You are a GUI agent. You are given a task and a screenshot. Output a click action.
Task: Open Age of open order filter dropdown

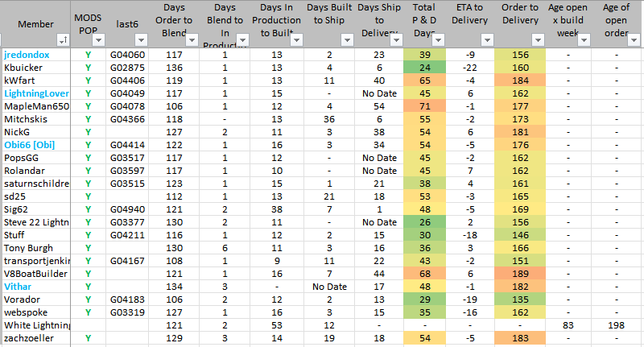[634, 39]
